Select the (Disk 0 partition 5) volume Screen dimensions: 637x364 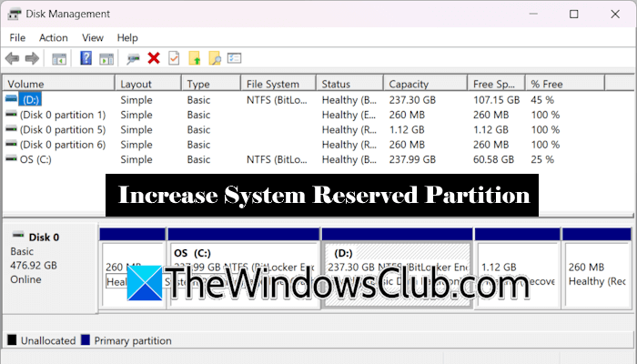click(x=63, y=129)
